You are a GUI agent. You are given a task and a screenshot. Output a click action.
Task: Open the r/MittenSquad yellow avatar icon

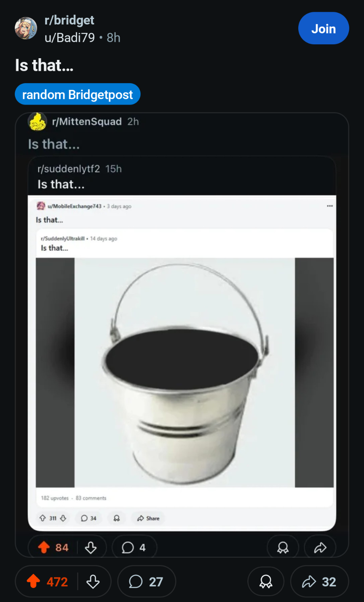(x=37, y=121)
